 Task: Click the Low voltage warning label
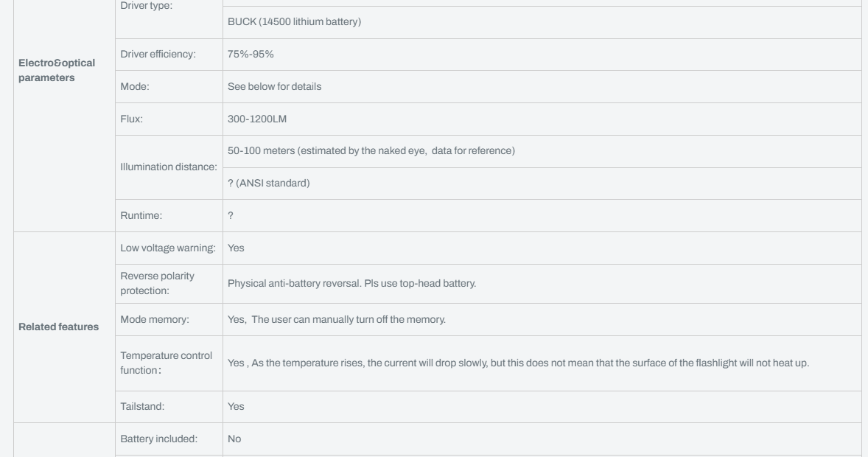[168, 248]
